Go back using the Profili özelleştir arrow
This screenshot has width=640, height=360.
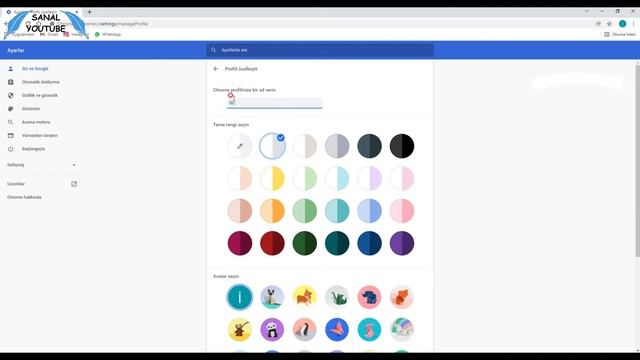pos(216,69)
